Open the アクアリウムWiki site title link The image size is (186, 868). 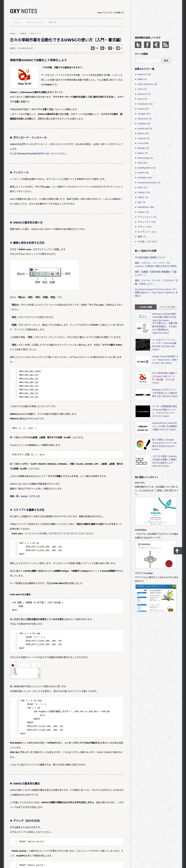point(144,573)
